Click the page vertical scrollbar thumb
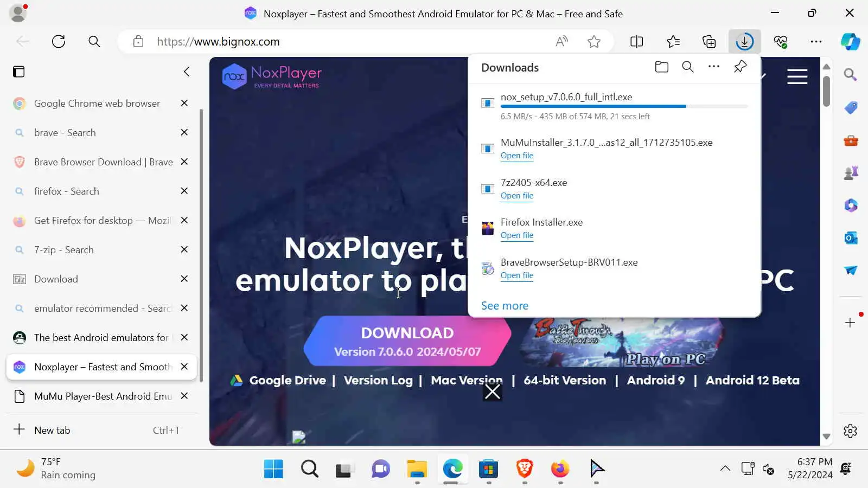The height and width of the screenshot is (488, 868). (x=826, y=91)
